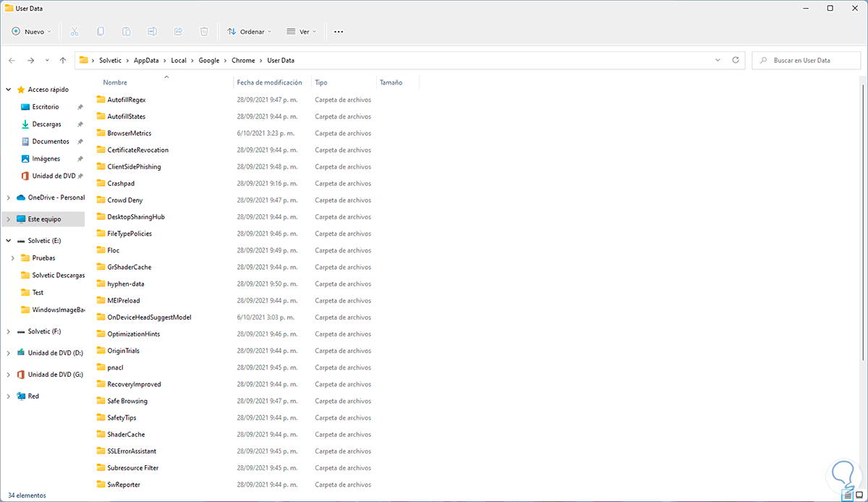This screenshot has height=502, width=868.
Task: Go back with the left arrow
Action: tap(12, 60)
